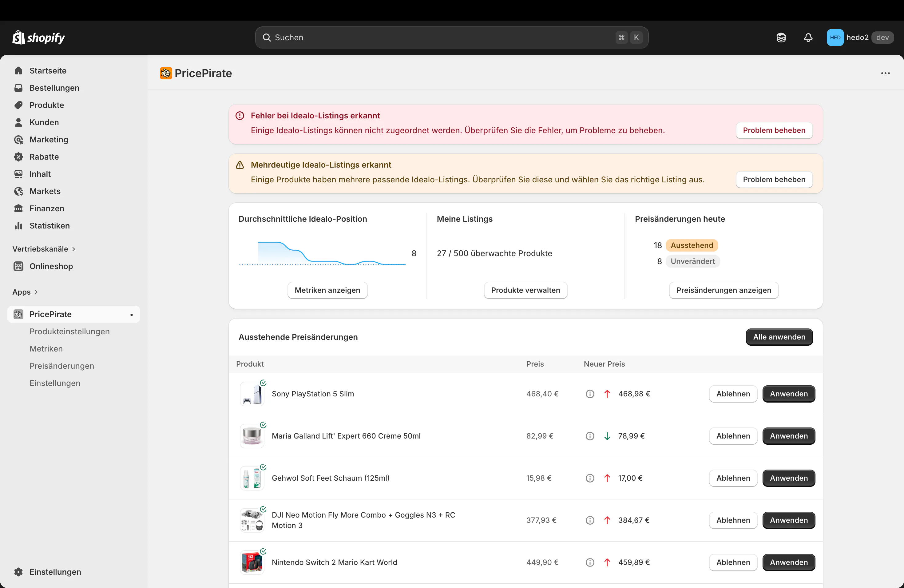
Task: Click info icon for Gehwol Soft Feet Schaum
Action: 590,478
